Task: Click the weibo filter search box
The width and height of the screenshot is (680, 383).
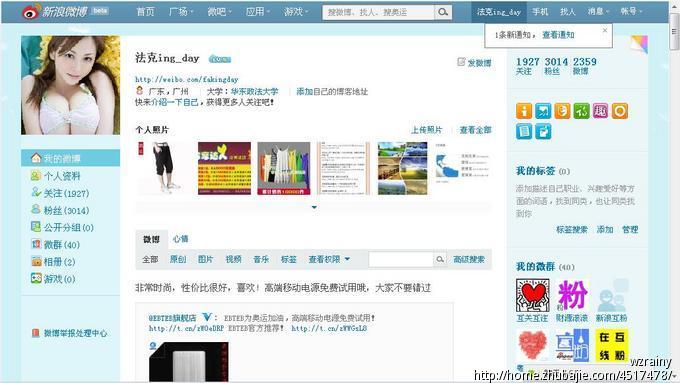Action: point(401,259)
